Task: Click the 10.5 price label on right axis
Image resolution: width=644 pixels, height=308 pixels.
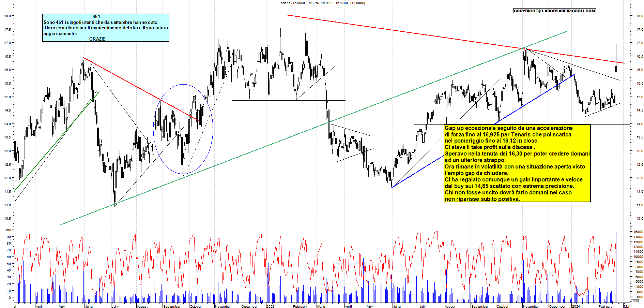Action: [640, 218]
